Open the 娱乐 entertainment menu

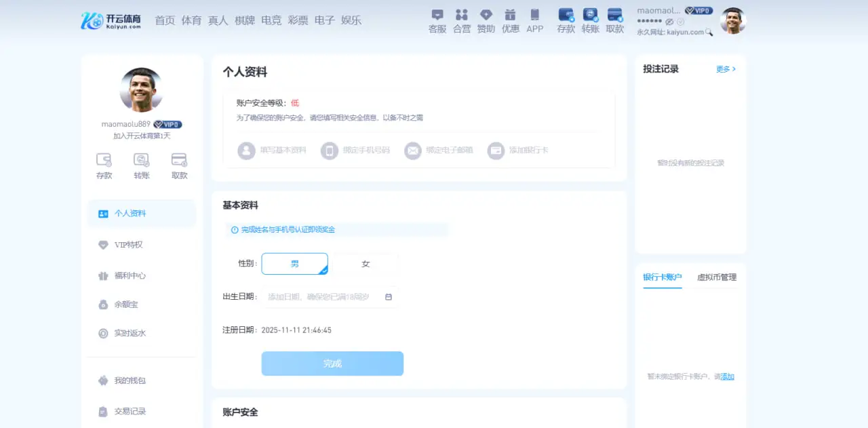351,20
